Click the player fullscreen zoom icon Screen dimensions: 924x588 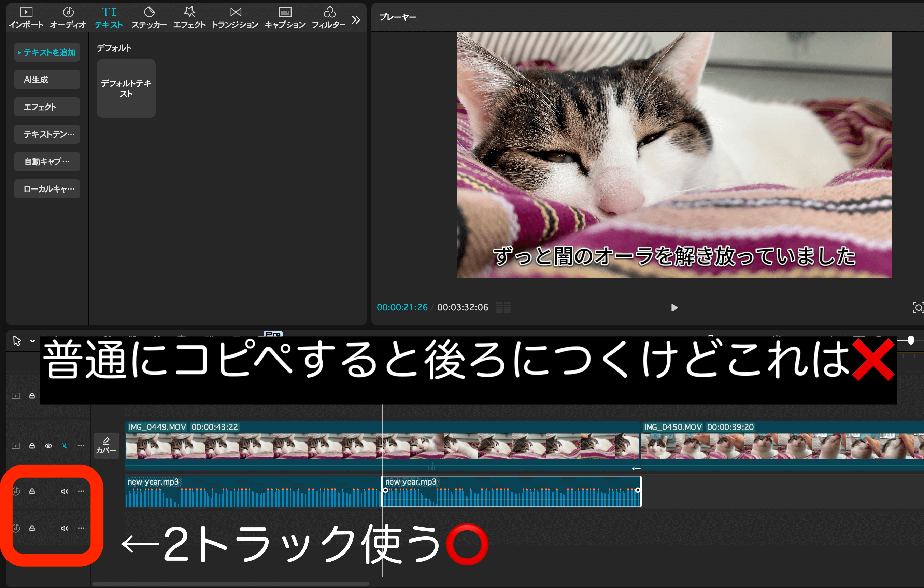click(918, 307)
